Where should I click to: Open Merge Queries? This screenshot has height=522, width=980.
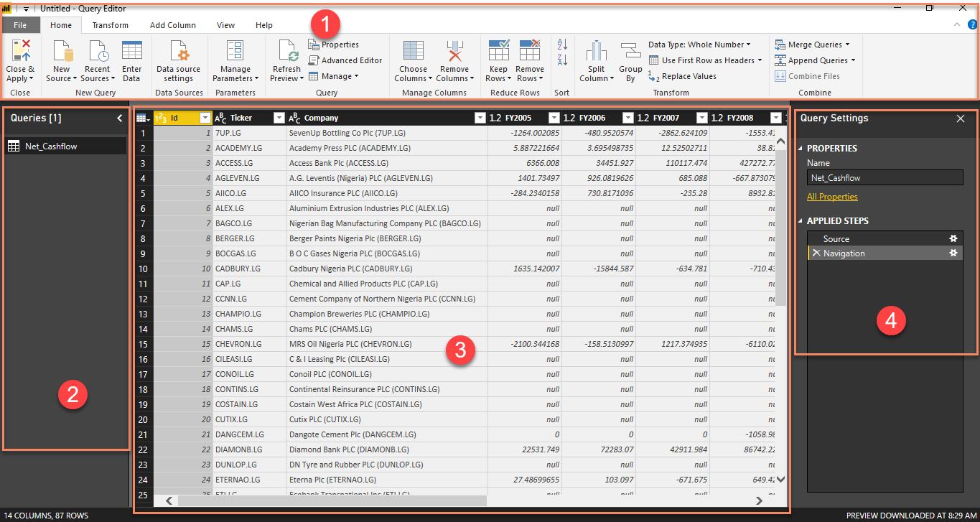pyautogui.click(x=813, y=44)
